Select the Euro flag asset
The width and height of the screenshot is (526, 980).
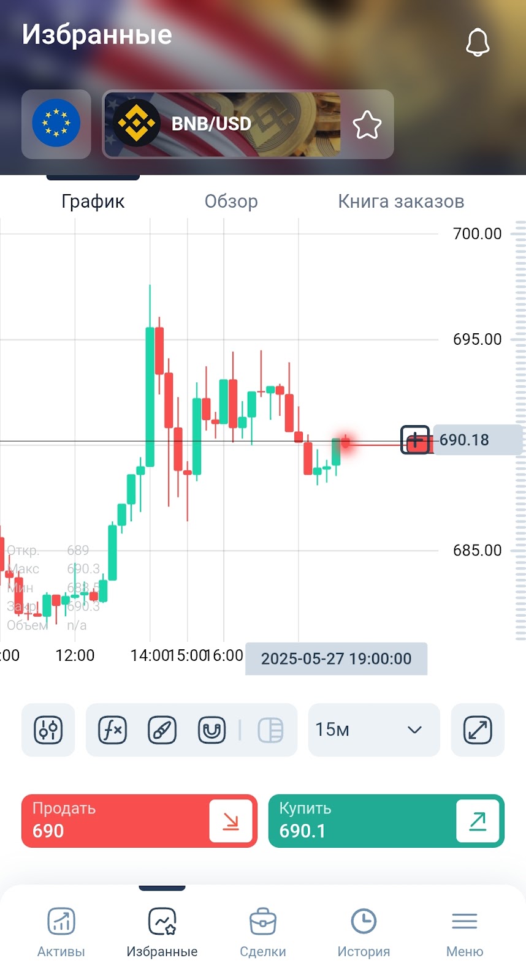coord(56,124)
